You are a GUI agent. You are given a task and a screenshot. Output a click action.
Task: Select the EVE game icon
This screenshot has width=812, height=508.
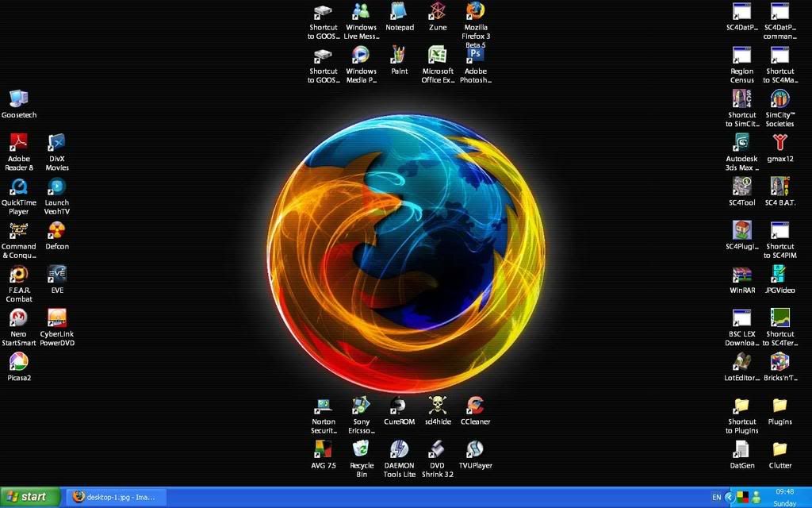coord(57,274)
